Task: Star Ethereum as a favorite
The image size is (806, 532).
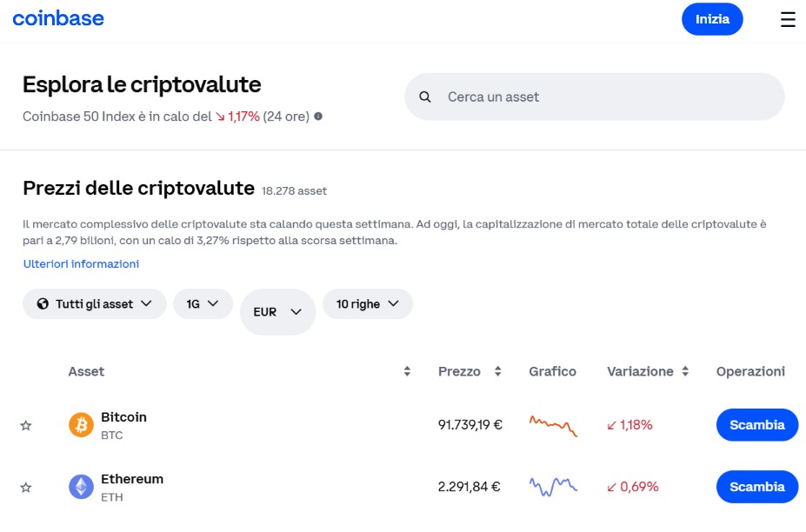Action: coord(26,488)
